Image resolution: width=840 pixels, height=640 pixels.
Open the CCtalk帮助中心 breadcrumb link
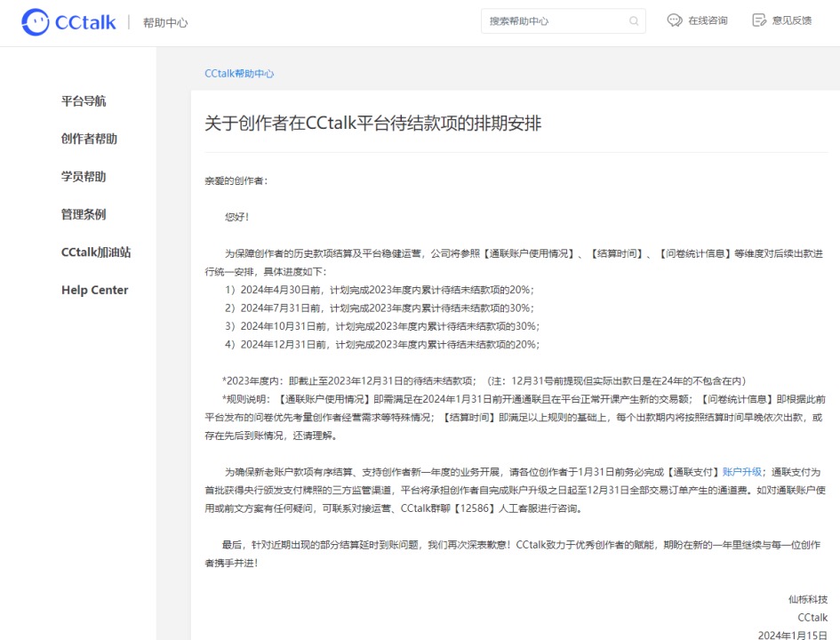coord(239,74)
